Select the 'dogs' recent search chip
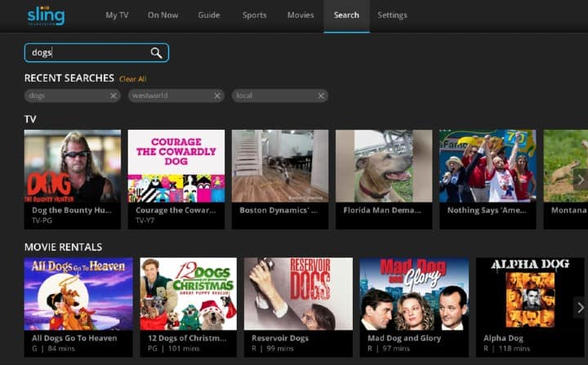This screenshot has width=588, height=365. 73,96
